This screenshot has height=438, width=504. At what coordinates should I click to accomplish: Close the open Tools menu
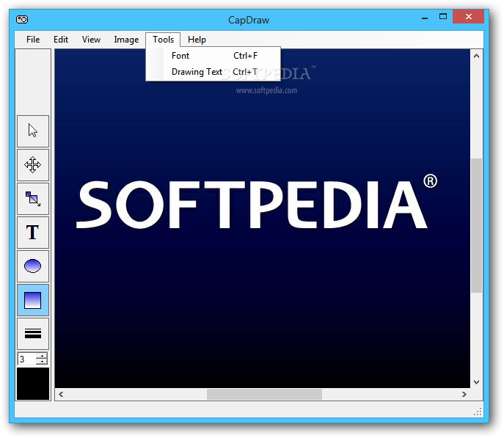coord(163,40)
